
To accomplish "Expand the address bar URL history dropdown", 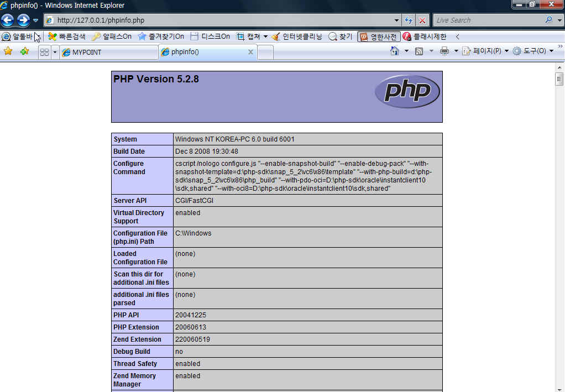I will pos(396,20).
